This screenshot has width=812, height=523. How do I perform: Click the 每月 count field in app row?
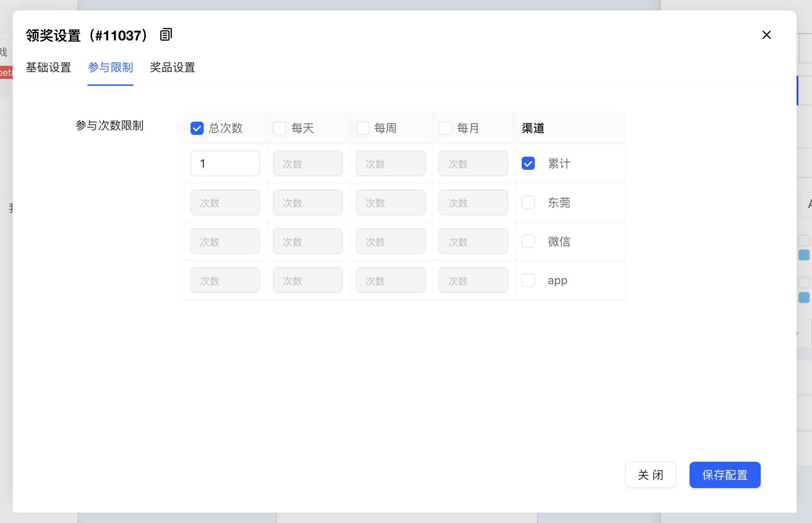[x=473, y=281]
